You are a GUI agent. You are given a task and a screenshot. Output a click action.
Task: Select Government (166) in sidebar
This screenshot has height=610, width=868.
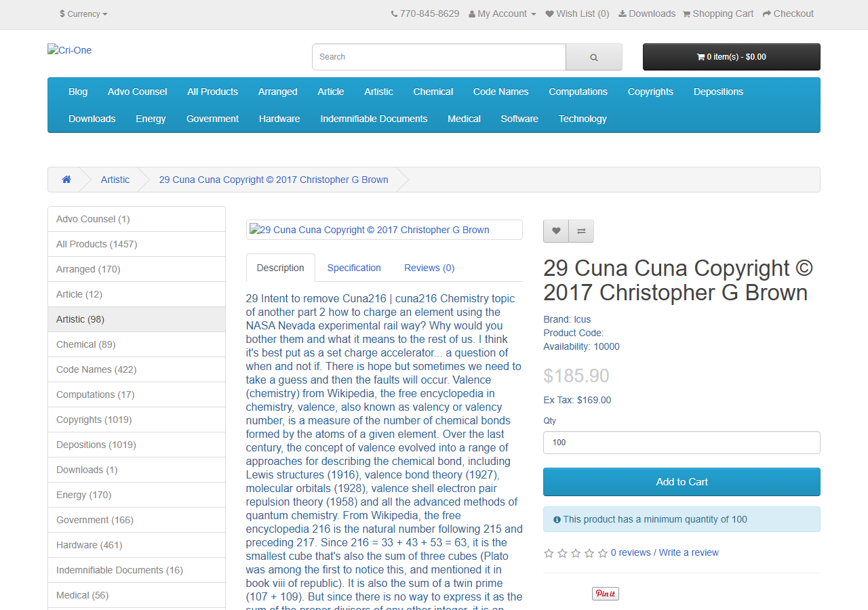pos(136,520)
